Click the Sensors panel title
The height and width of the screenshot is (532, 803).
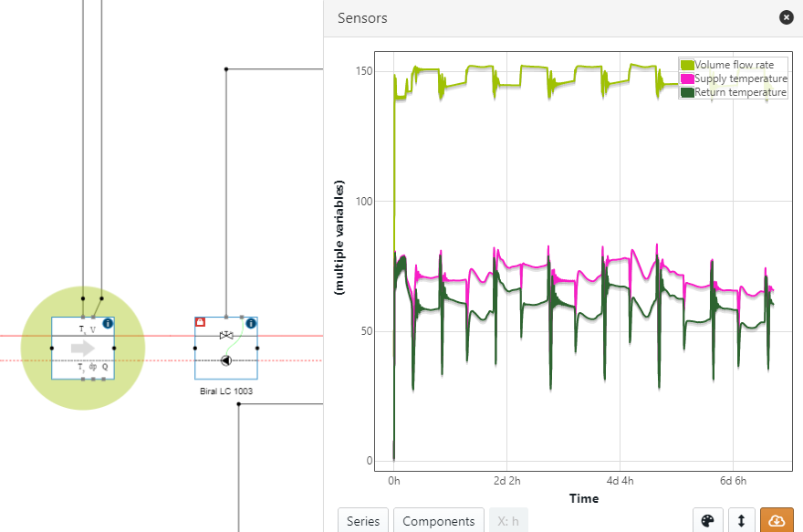(362, 18)
